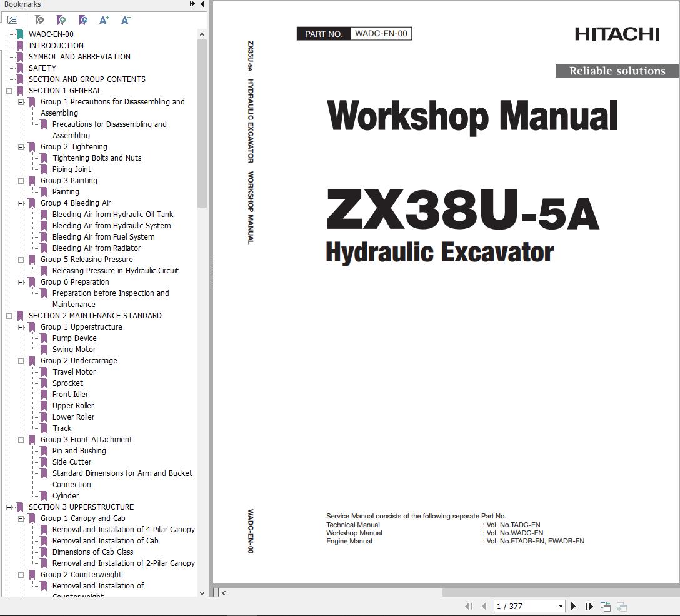Select the Cylinder bookmark
Screen dimensions: 680x616
[x=66, y=496]
